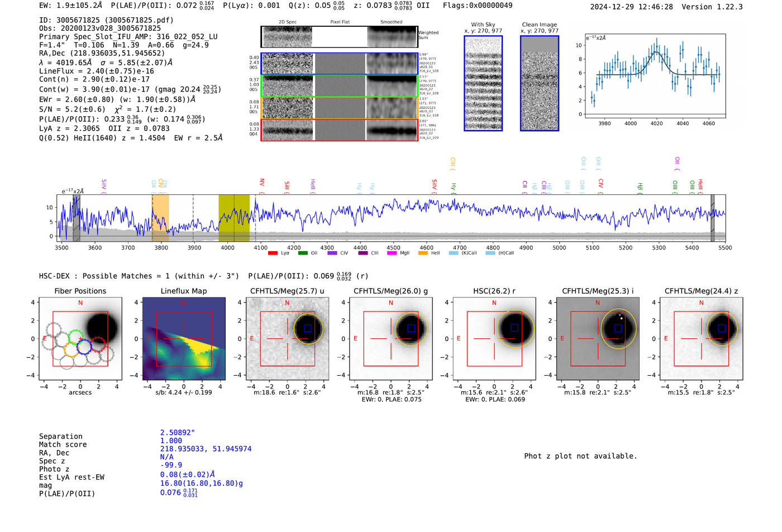Click the blue square on the u-band image

coord(307,328)
